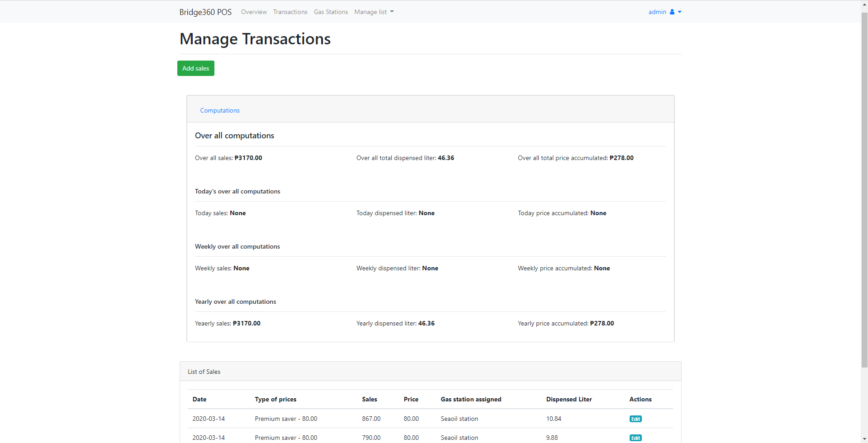Click the Manage Transactions title

pyautogui.click(x=255, y=39)
